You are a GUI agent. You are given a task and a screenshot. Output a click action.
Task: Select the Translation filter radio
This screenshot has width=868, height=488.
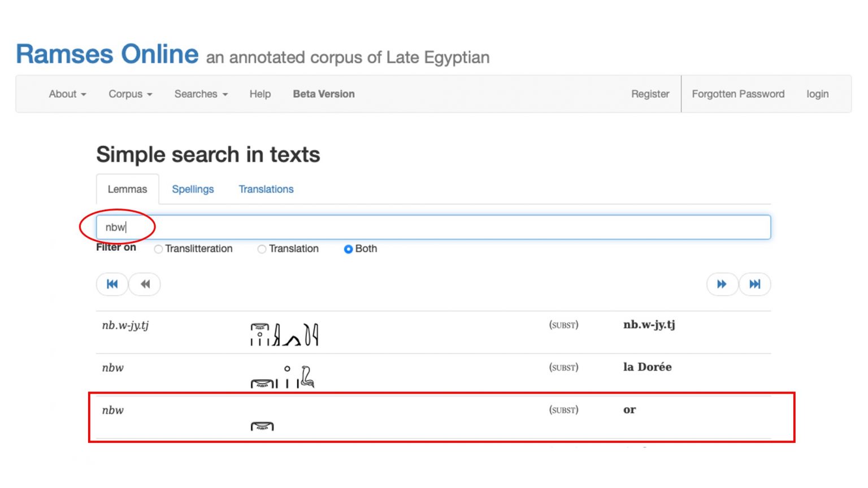point(262,249)
